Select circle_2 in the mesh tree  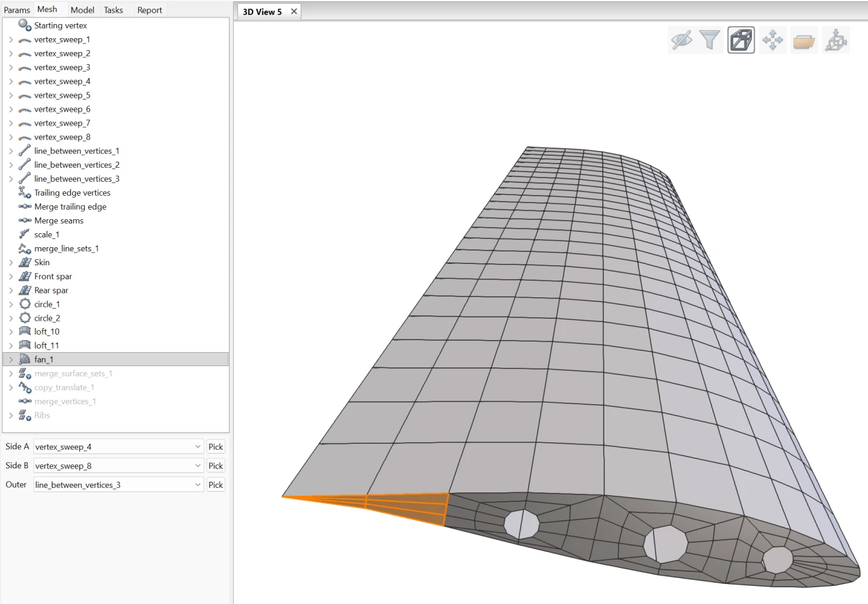point(47,318)
